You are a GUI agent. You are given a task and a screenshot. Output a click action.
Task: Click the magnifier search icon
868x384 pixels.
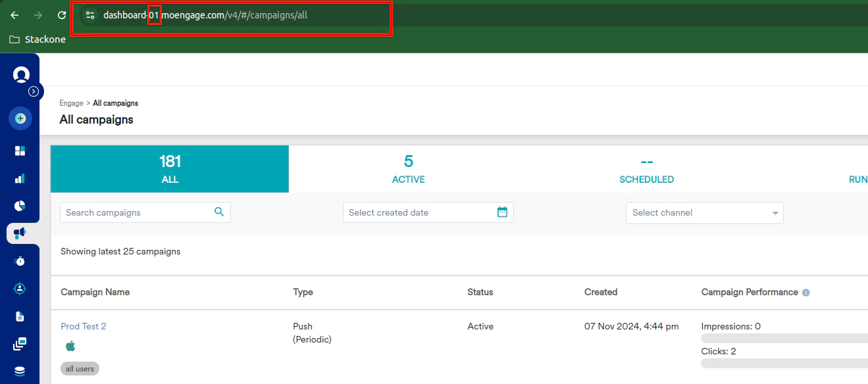(219, 212)
